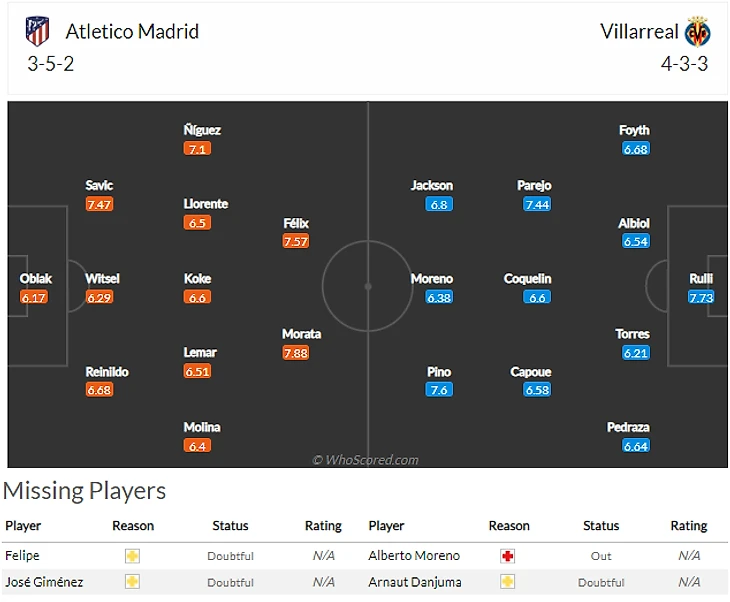Screen dimensions: 730x602
Task: Click Arnaut Danjuma's yellow doubt icon
Action: [508, 582]
